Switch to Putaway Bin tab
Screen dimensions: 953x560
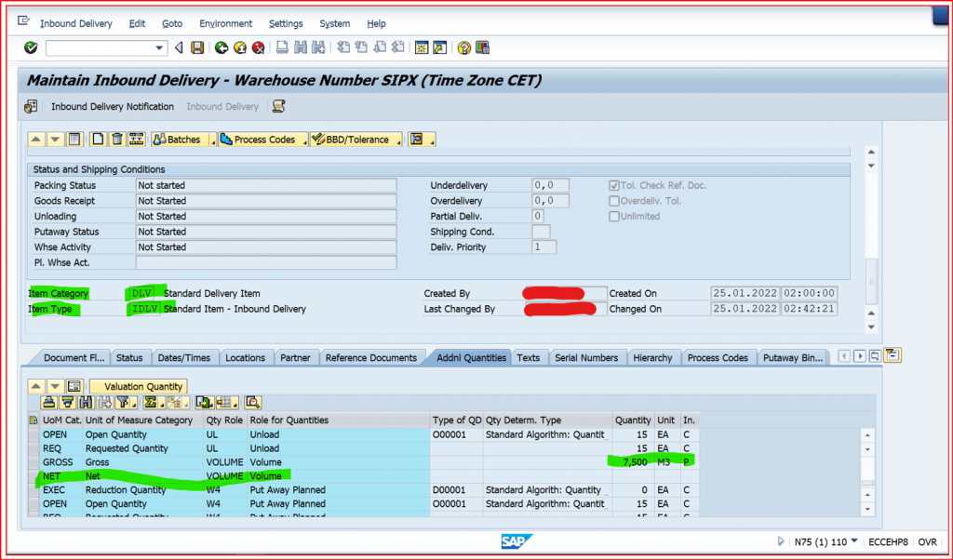click(793, 358)
